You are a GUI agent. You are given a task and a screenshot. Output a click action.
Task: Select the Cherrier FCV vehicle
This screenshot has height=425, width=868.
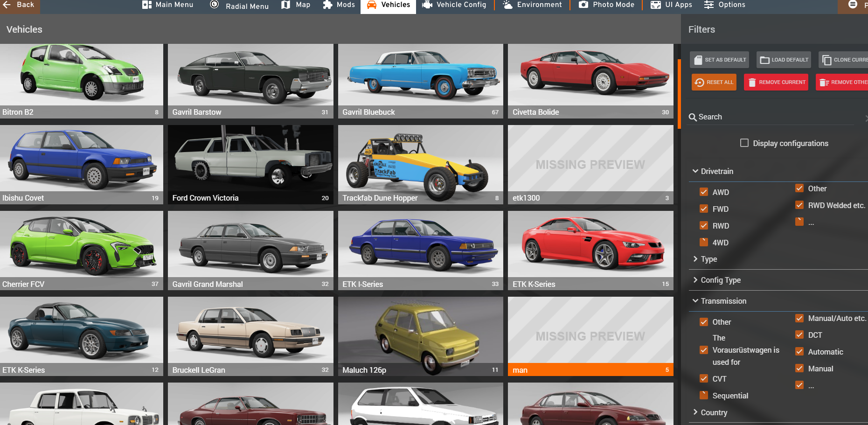click(82, 251)
